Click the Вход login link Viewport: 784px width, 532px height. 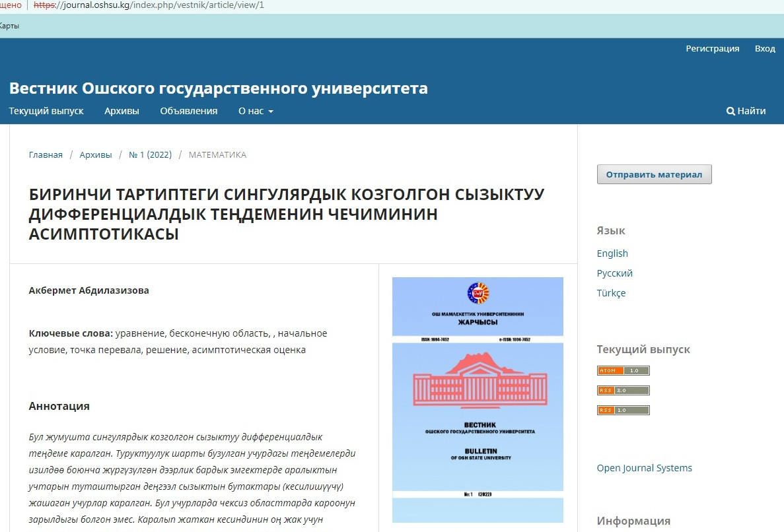pos(765,49)
